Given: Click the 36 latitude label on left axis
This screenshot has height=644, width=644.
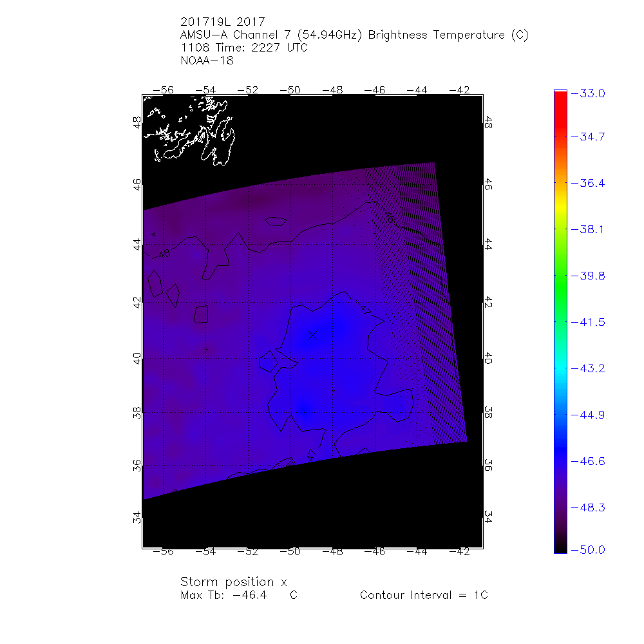Looking at the screenshot, I should tap(137, 466).
